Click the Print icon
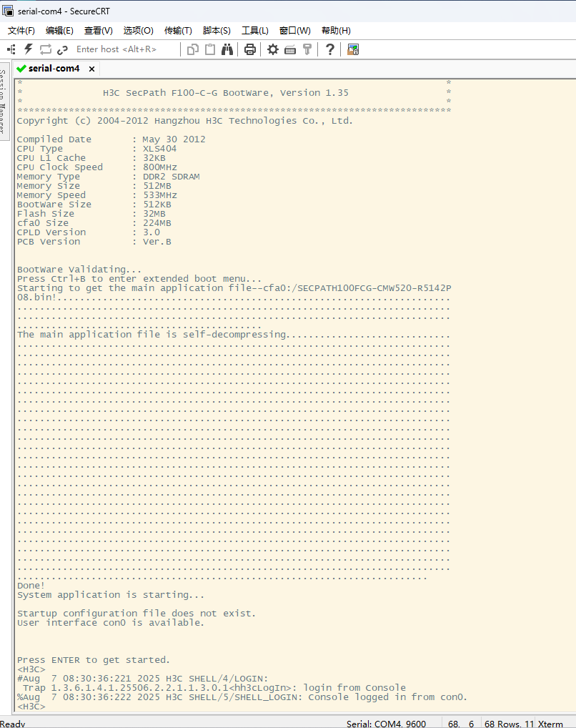Viewport: 576px width, 728px height. (249, 49)
